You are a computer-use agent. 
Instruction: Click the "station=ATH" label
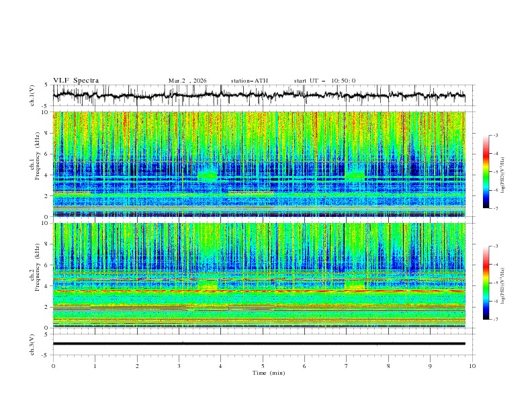click(x=249, y=81)
